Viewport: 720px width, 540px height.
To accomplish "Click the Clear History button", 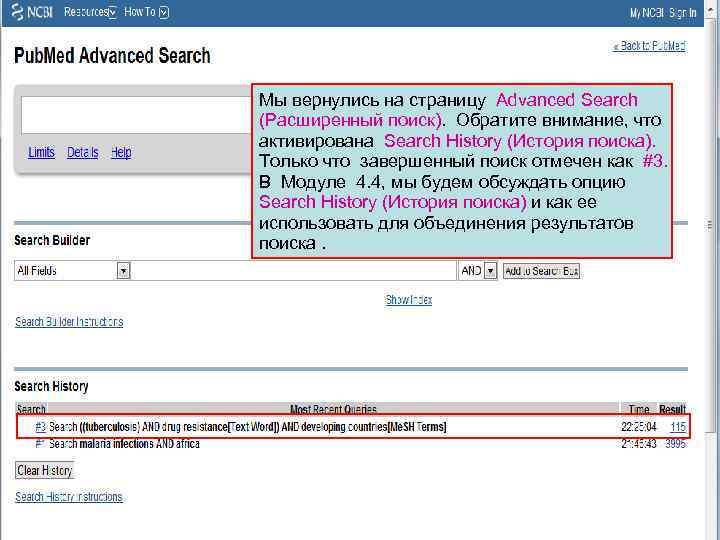I will [45, 470].
